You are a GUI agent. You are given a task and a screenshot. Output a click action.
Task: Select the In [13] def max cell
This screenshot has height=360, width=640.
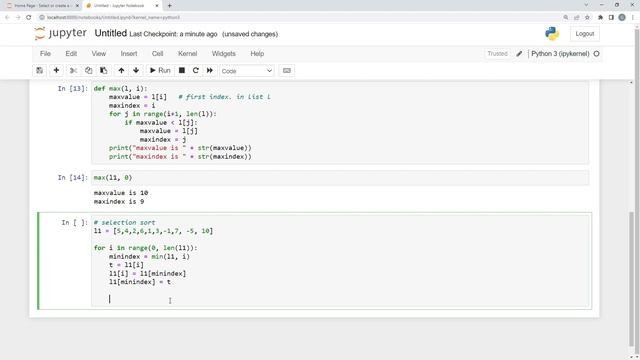click(x=340, y=122)
